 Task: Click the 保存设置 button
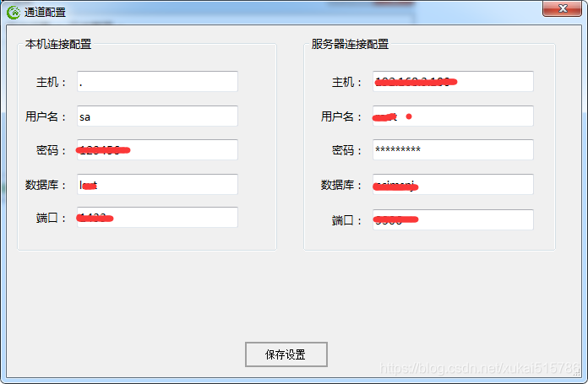[286, 354]
